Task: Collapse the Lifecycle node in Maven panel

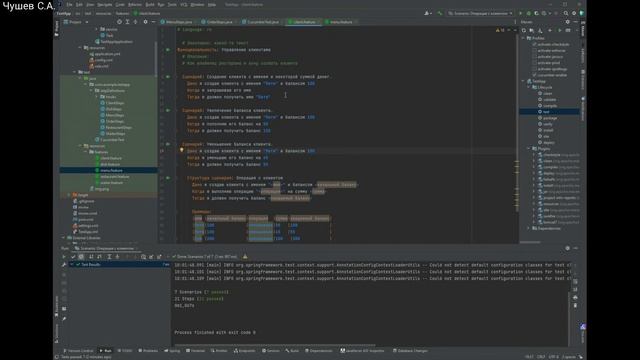Action: coord(529,87)
